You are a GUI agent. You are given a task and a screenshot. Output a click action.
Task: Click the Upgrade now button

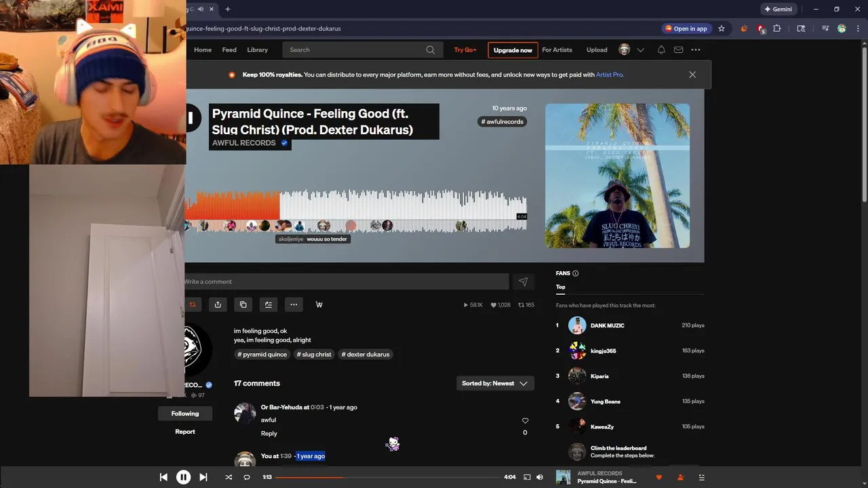coord(513,50)
